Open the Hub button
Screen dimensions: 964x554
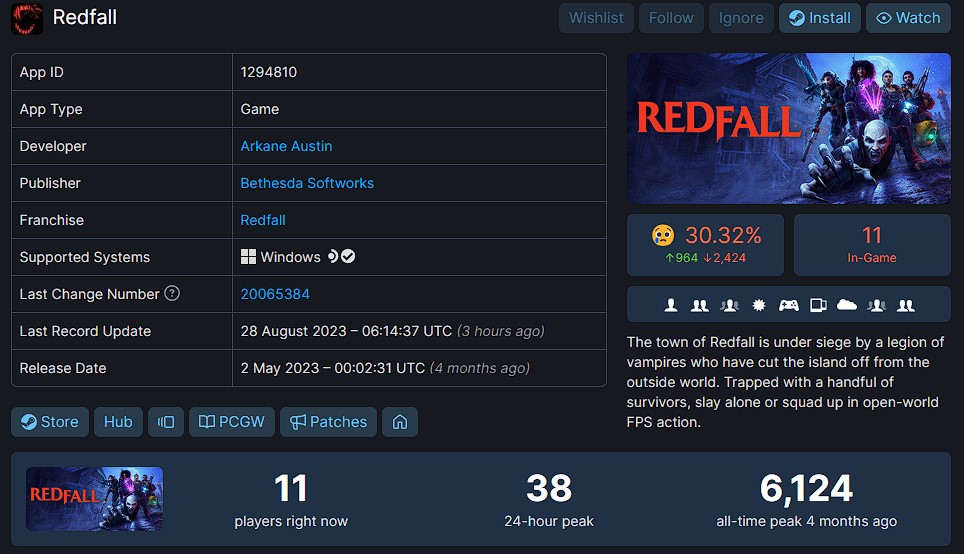pos(118,422)
